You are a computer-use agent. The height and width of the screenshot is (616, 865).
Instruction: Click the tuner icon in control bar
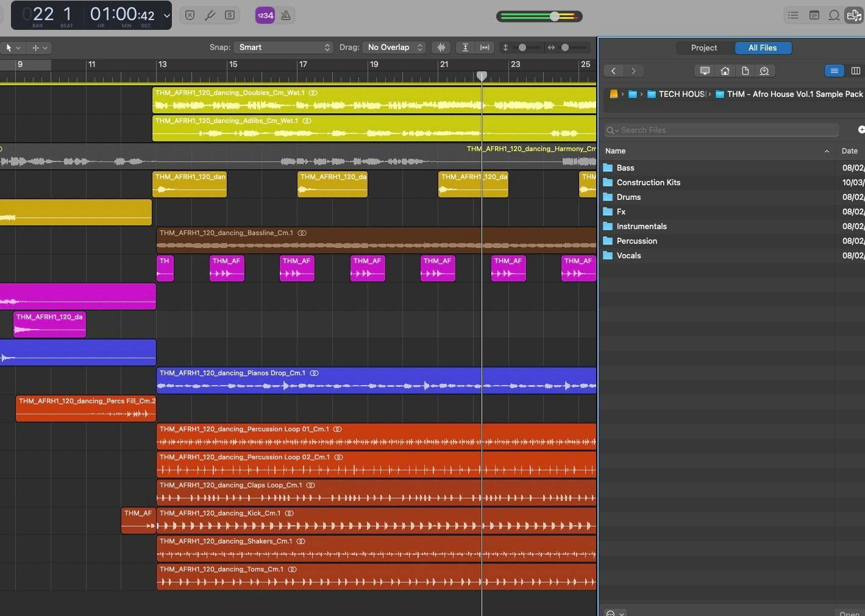pos(210,15)
